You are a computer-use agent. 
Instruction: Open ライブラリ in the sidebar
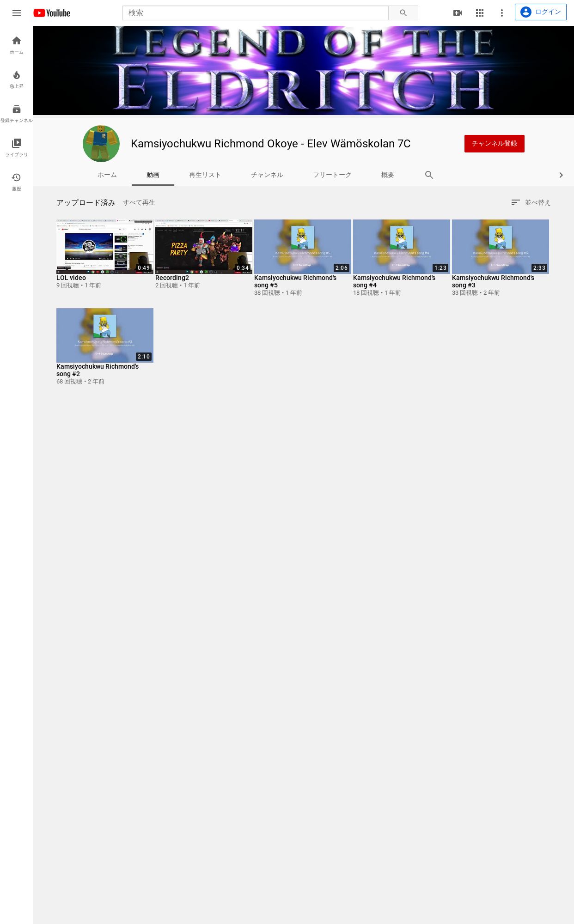17,148
